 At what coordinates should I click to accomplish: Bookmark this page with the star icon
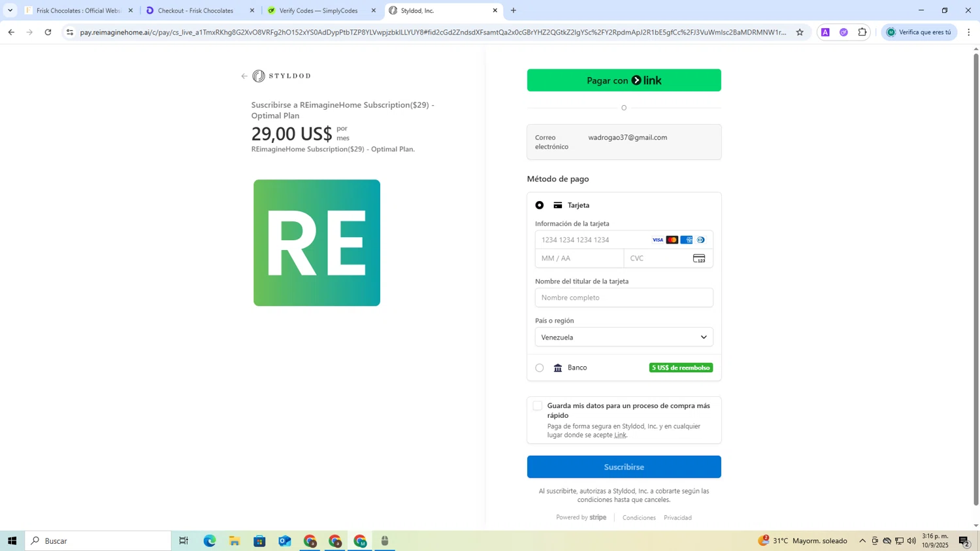(800, 32)
